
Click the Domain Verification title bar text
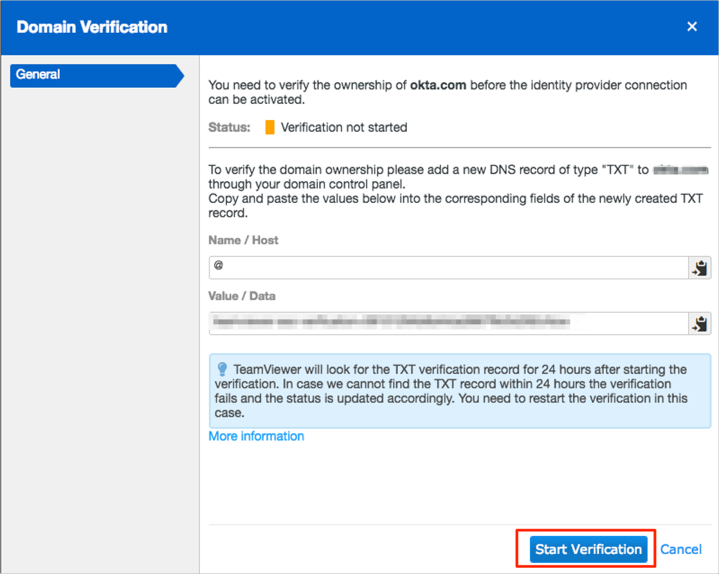(x=92, y=27)
